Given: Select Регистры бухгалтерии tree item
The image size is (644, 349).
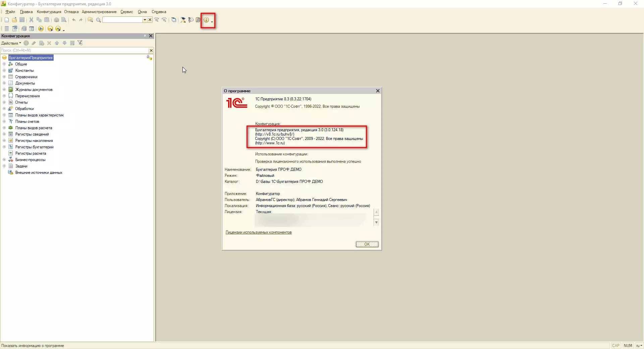Looking at the screenshot, I should [x=35, y=147].
